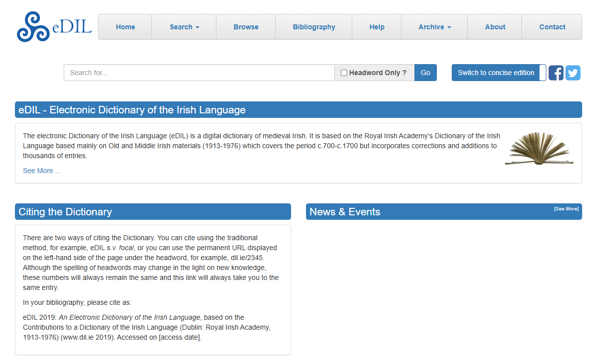Screen dimensions: 605x364
Task: Click the open book image
Action: tap(539, 148)
